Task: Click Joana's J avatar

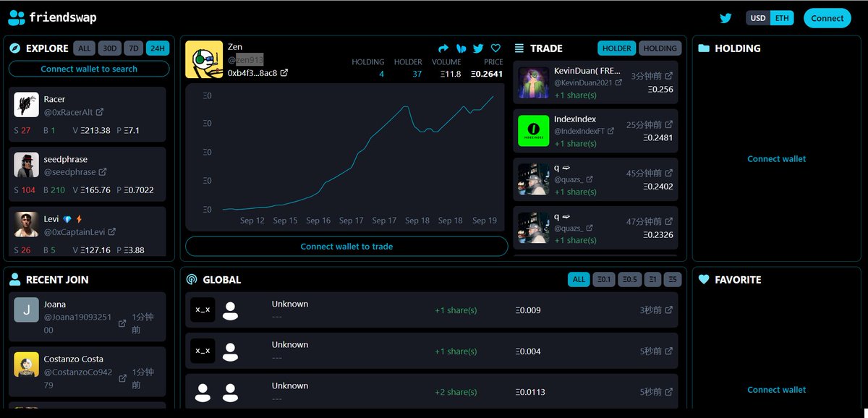Action: 27,310
